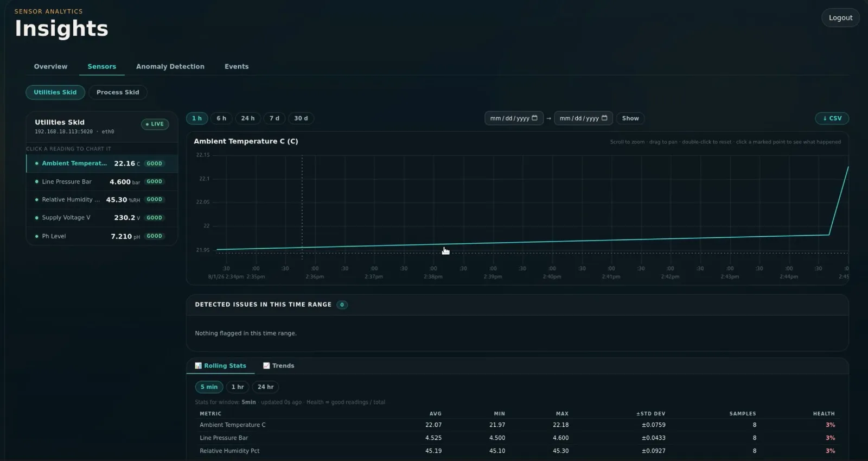Click the Line Pressure Bar stats row
This screenshot has height=461, width=868.
pos(517,438)
